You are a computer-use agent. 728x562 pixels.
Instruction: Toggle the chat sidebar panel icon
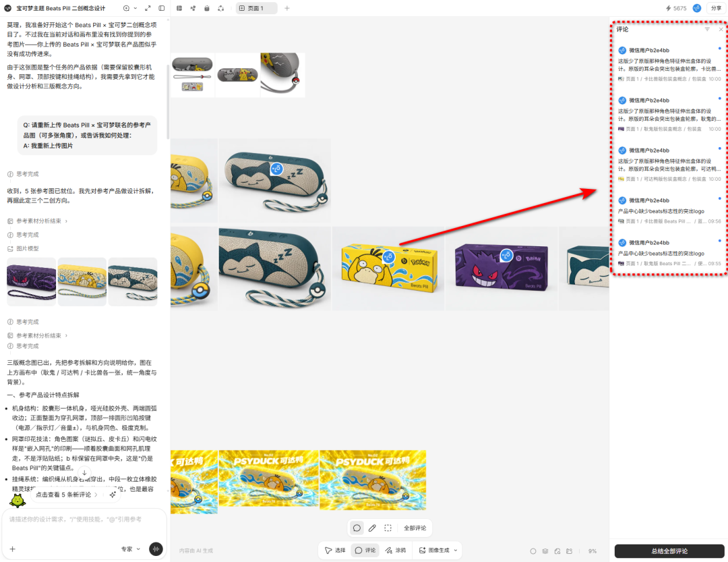(x=162, y=8)
